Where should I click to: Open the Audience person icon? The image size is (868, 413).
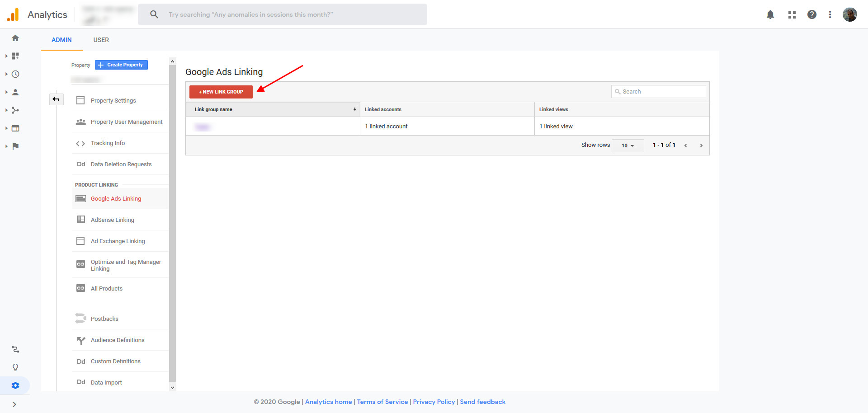pos(15,92)
